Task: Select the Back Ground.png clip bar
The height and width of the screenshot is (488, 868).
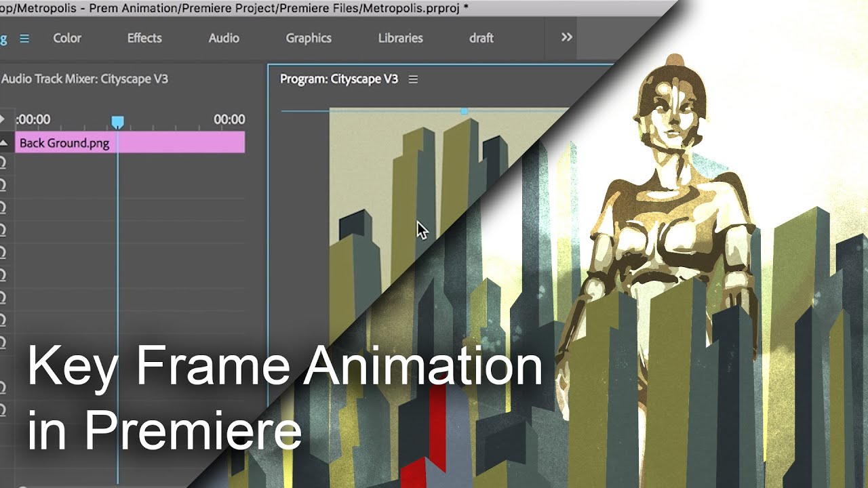Action: [x=130, y=142]
